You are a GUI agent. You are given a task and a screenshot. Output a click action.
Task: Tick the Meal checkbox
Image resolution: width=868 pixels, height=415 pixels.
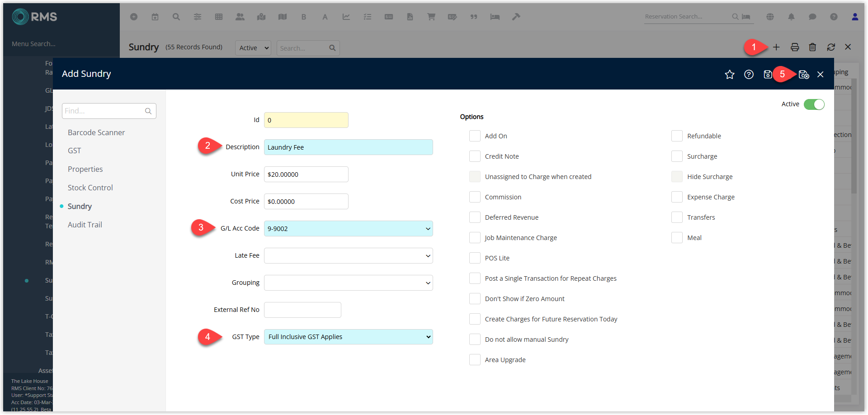click(x=677, y=238)
